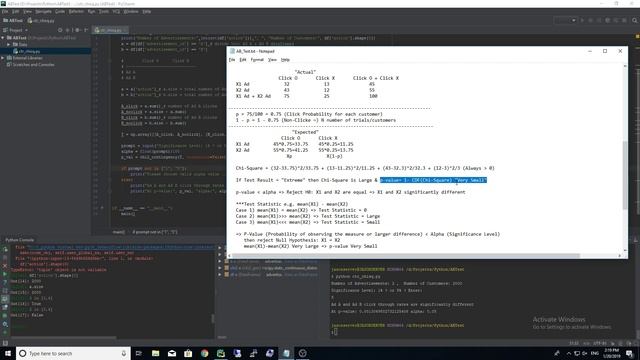Click Rerun console icon
640x360 pixels.
pyautogui.click(x=5, y=249)
